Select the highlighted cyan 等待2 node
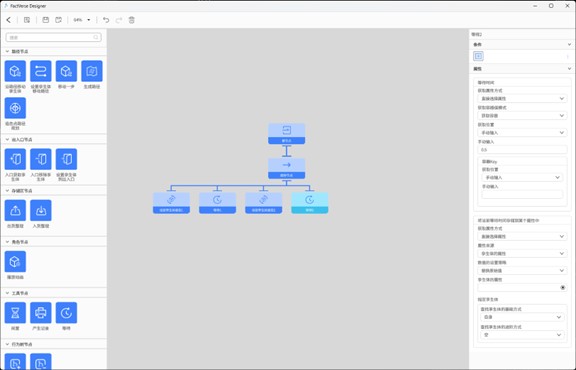The width and height of the screenshot is (576, 370). (x=310, y=203)
